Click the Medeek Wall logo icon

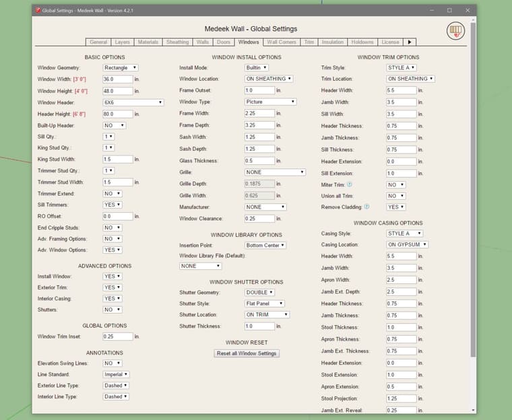coord(456,30)
